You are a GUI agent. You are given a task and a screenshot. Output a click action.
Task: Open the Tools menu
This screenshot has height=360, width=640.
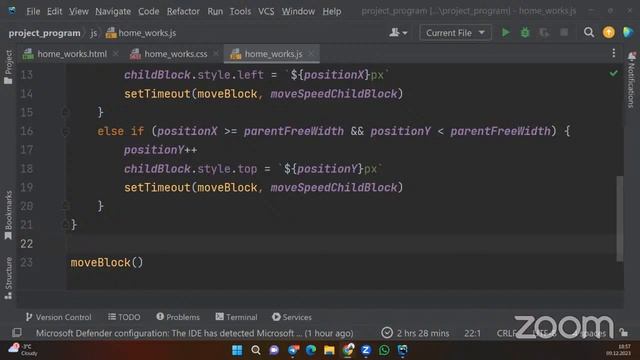pyautogui.click(x=240, y=11)
